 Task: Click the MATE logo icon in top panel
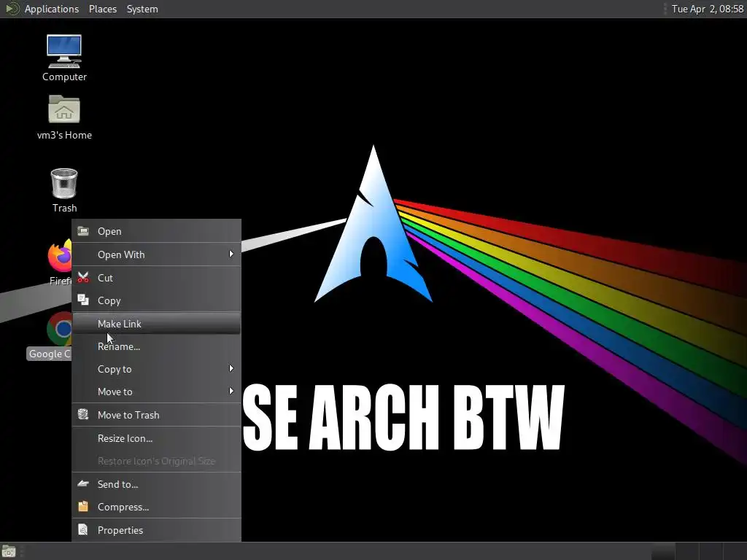coord(12,9)
